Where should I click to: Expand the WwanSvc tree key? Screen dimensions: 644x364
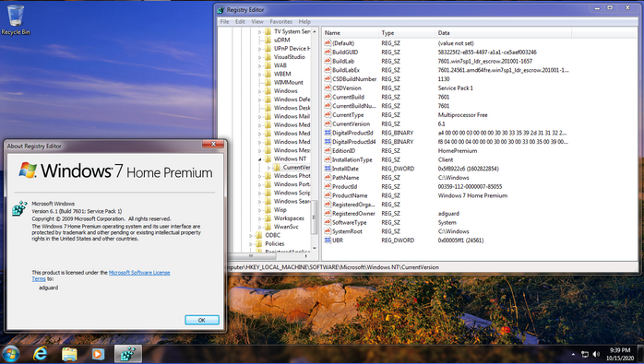point(259,227)
